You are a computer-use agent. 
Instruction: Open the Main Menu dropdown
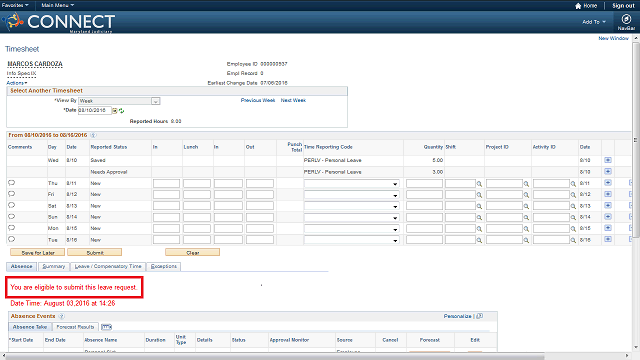tap(58, 5)
